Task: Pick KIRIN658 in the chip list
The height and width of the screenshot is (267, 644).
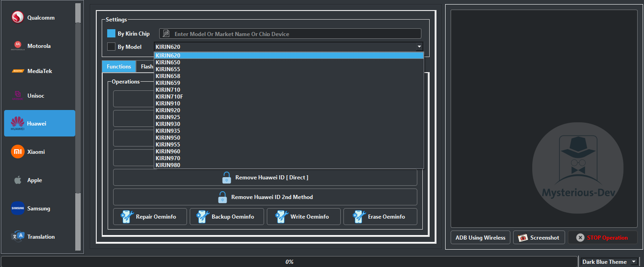Action: pyautogui.click(x=289, y=76)
